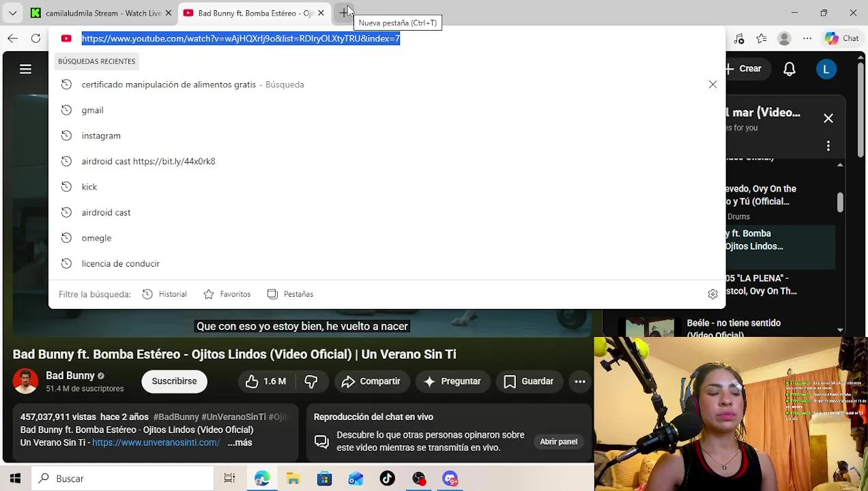Open Bad Bunny channel avatar

(x=25, y=381)
